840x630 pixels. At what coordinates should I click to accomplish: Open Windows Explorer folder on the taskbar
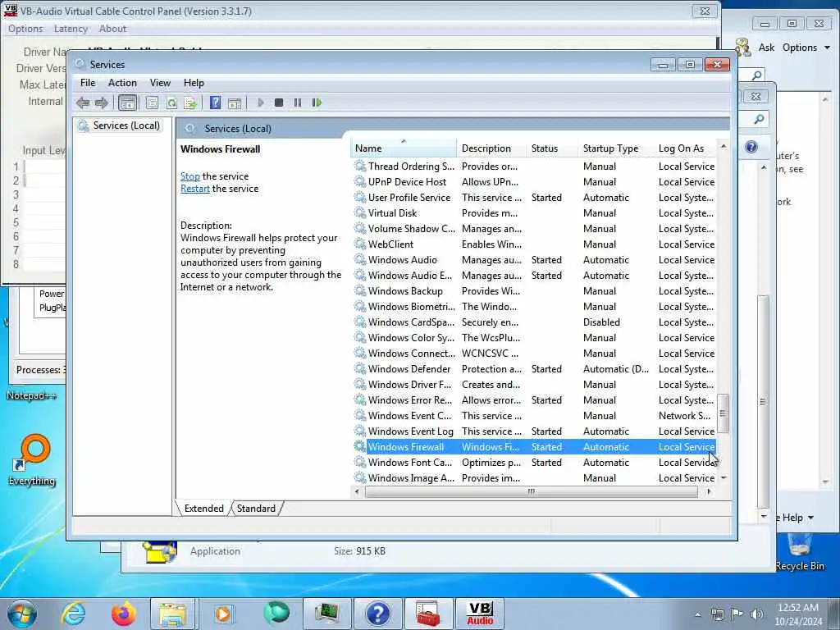172,614
